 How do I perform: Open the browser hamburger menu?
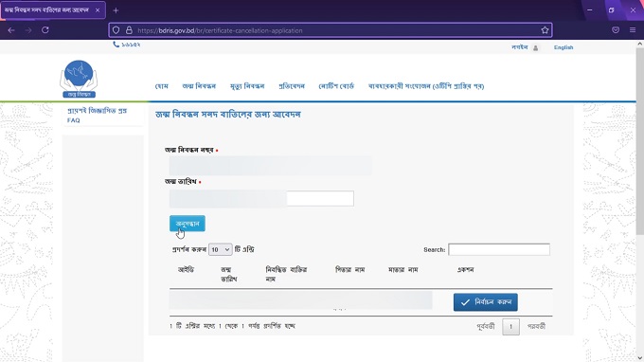[633, 30]
